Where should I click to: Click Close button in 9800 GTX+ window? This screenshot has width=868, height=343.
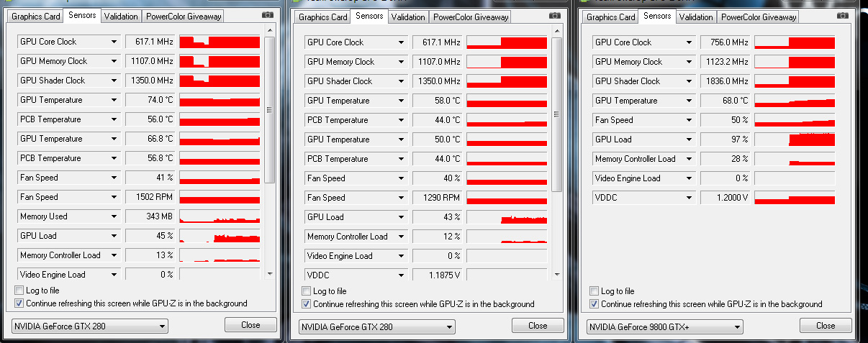pyautogui.click(x=826, y=326)
